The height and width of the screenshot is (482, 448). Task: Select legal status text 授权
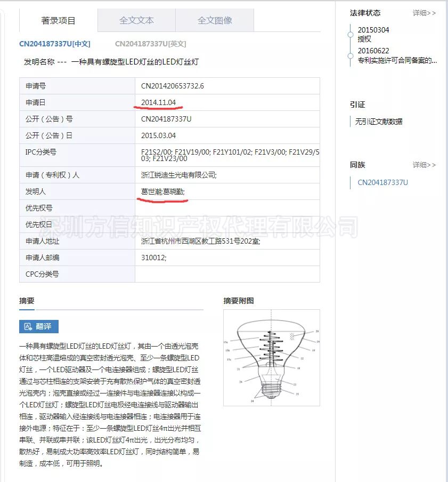364,39
